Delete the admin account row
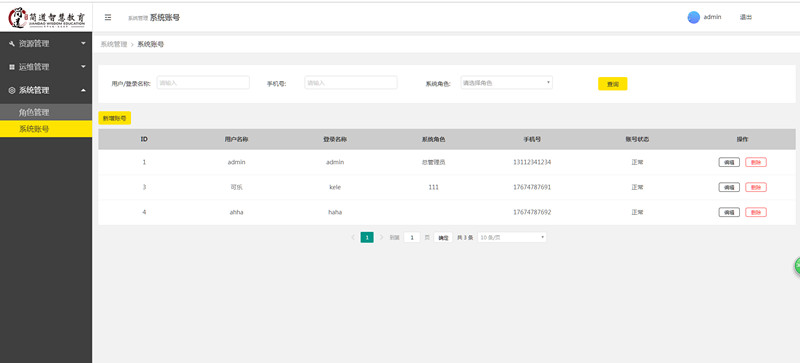The width and height of the screenshot is (800, 363). 756,162
